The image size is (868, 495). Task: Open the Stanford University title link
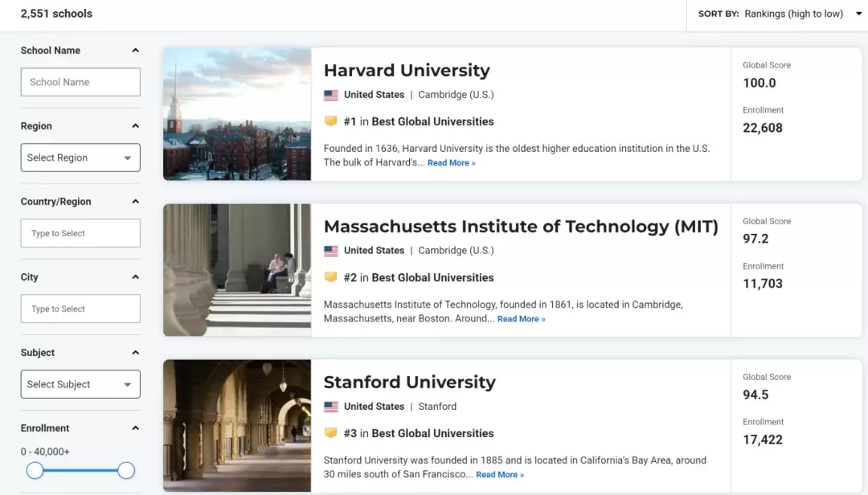point(410,382)
